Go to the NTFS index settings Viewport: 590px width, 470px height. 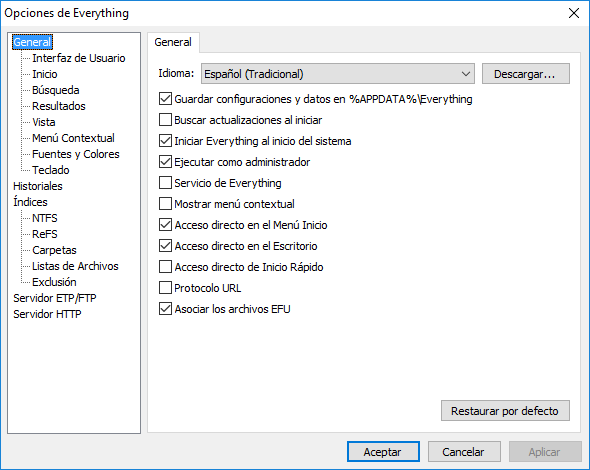pyautogui.click(x=45, y=218)
